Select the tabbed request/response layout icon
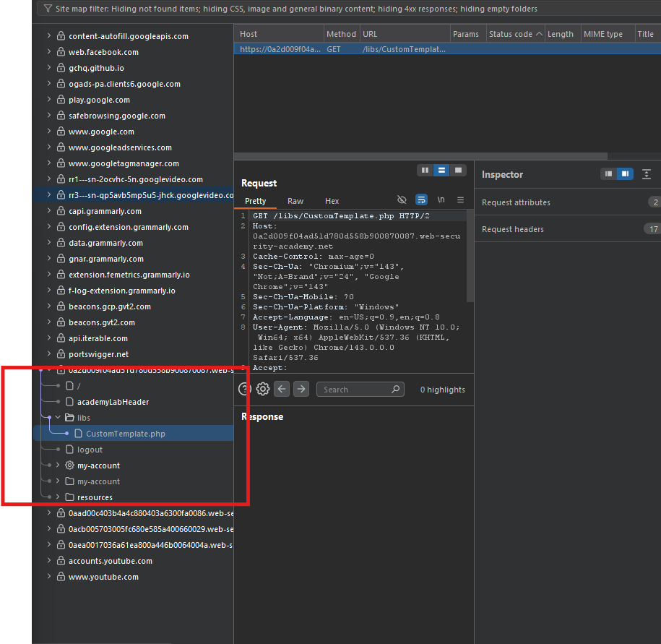The width and height of the screenshot is (661, 644). [458, 170]
